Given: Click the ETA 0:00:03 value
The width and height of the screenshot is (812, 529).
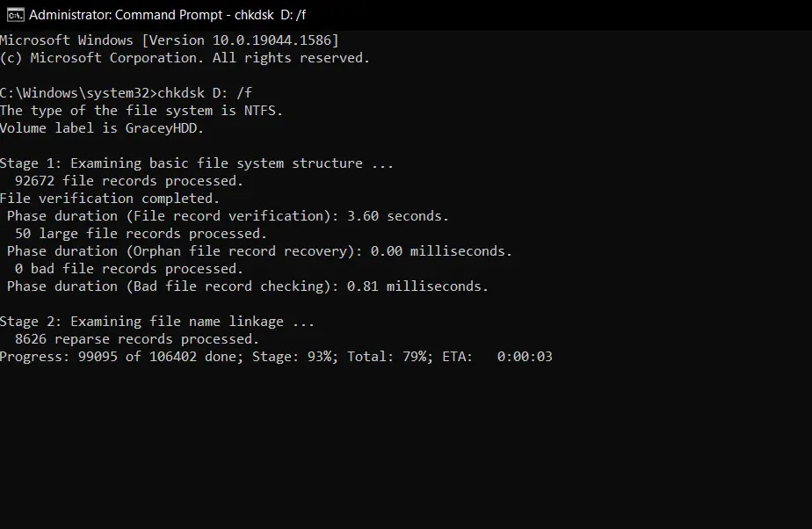Looking at the screenshot, I should pyautogui.click(x=525, y=357).
